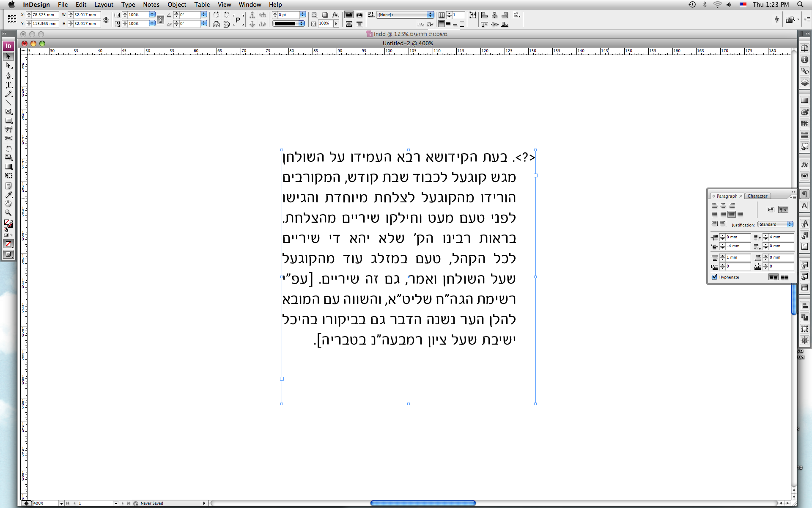Select the Pen tool
The height and width of the screenshot is (508, 812).
pyautogui.click(x=8, y=76)
